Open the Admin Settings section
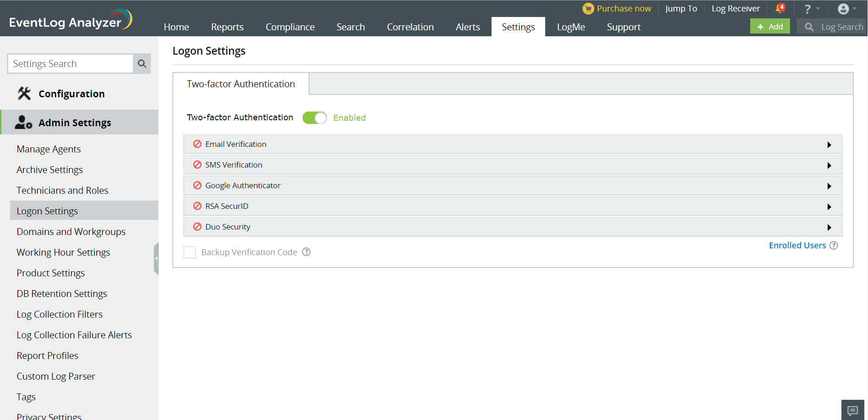The image size is (868, 420). [79, 123]
